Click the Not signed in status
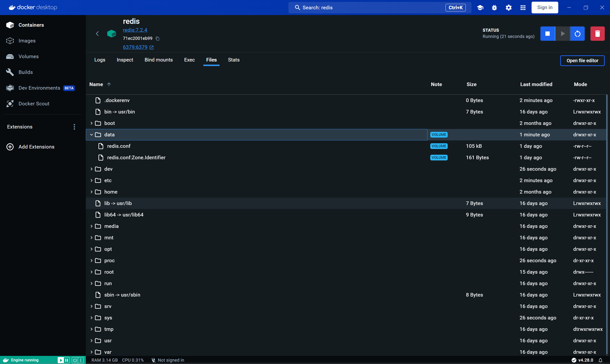The width and height of the screenshot is (610, 364). 168,360
